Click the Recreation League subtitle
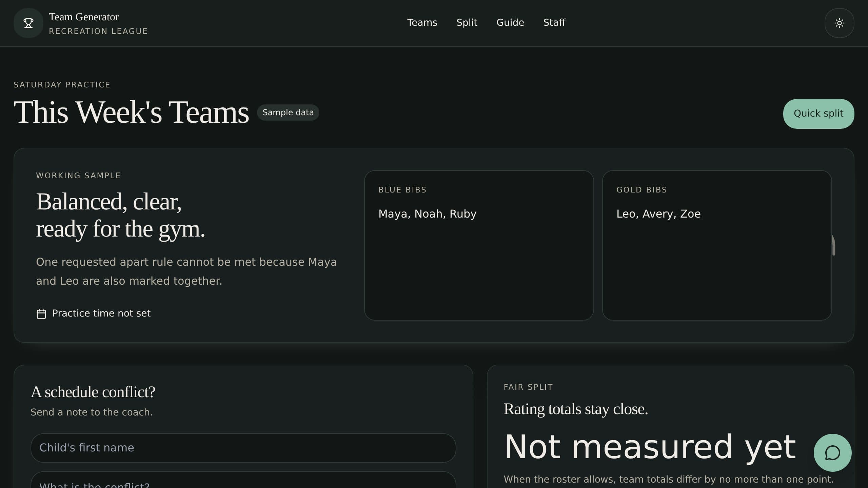Image resolution: width=868 pixels, height=488 pixels. tap(98, 31)
